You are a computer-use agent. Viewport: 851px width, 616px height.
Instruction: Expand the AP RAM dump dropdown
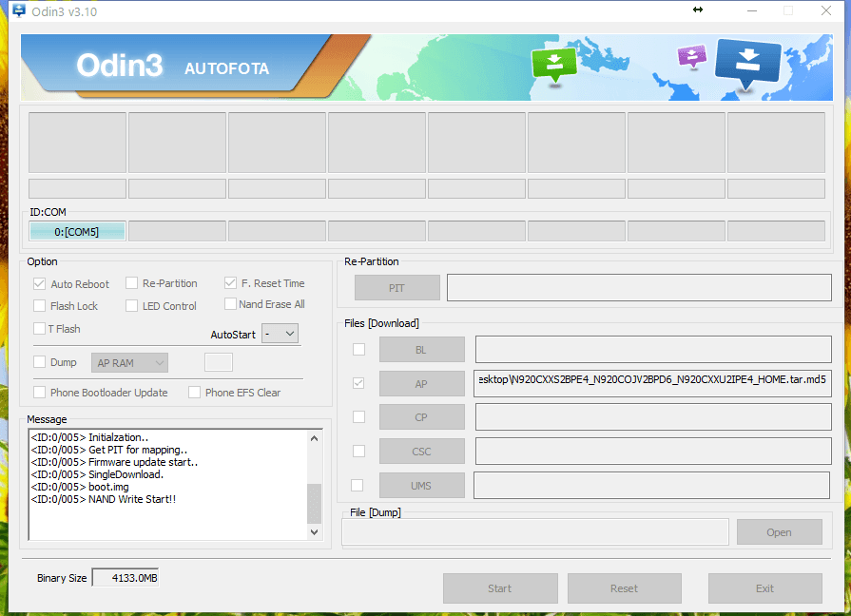129,363
